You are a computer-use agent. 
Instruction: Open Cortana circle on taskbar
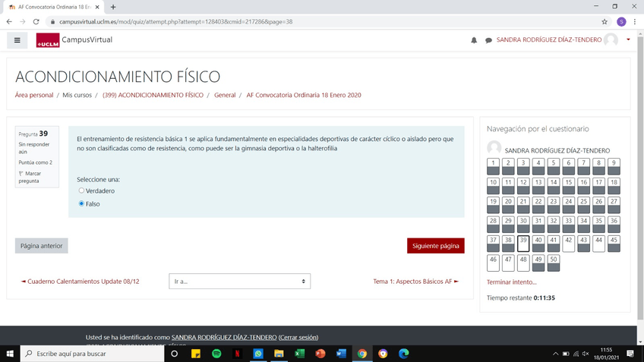174,354
